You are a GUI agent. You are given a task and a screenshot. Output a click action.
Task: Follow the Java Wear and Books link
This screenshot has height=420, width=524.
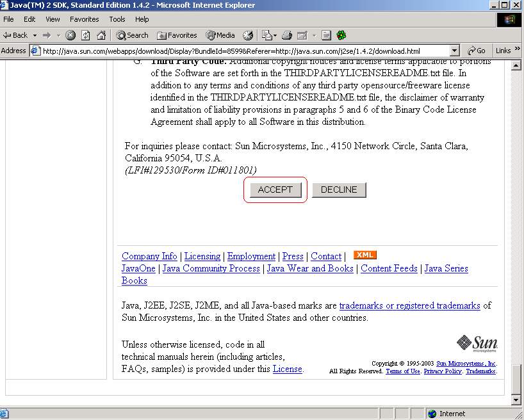tap(310, 269)
